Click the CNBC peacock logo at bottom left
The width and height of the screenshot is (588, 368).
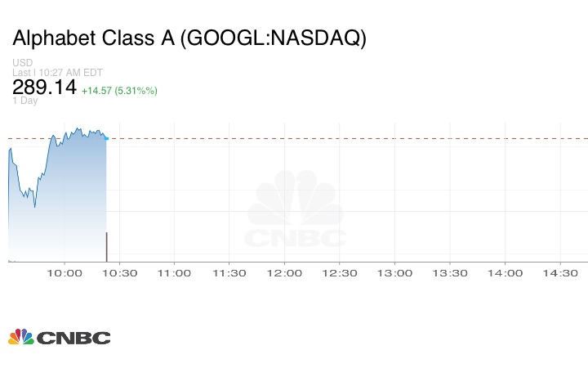pyautogui.click(x=59, y=337)
